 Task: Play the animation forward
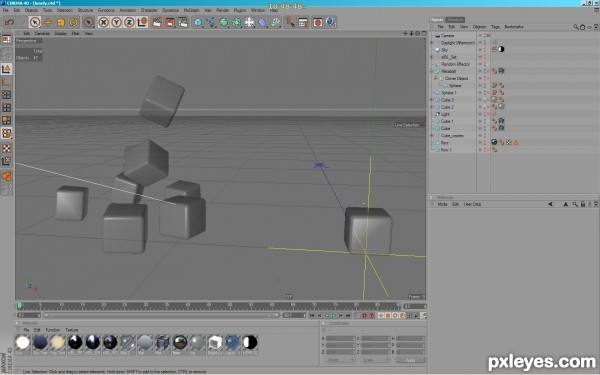pos(334,315)
